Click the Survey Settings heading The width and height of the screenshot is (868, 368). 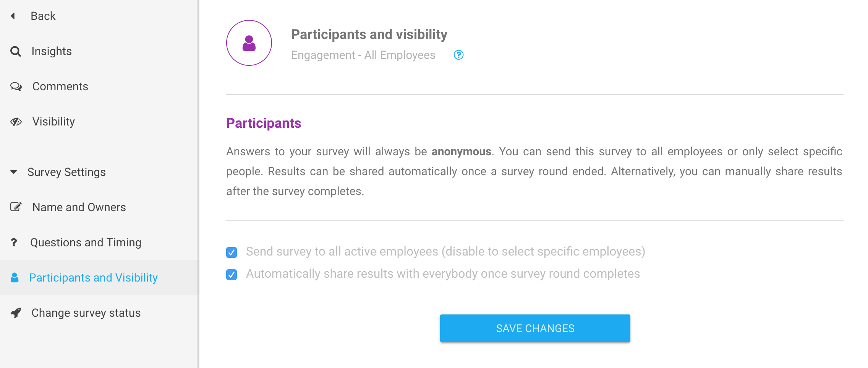click(66, 172)
